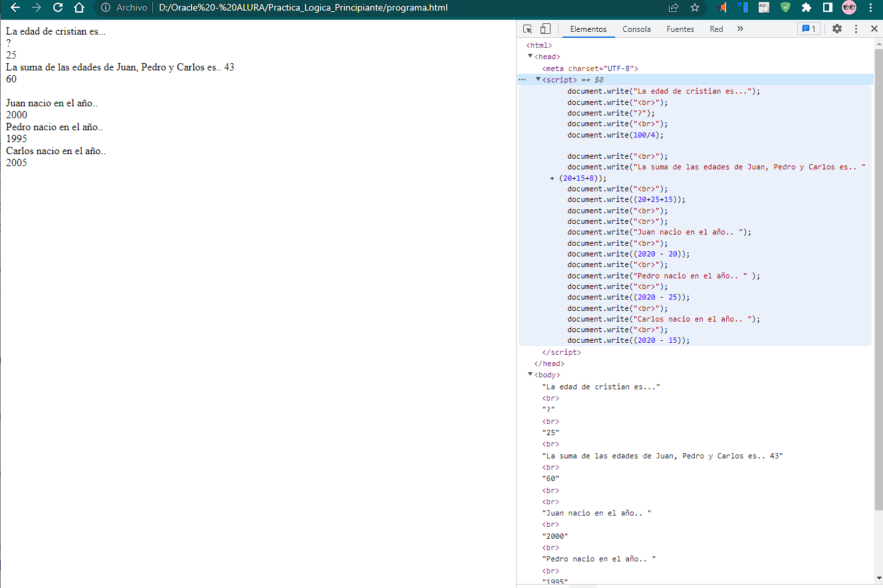The height and width of the screenshot is (588, 883).
Task: Click the green shield extension icon
Action: click(x=785, y=8)
